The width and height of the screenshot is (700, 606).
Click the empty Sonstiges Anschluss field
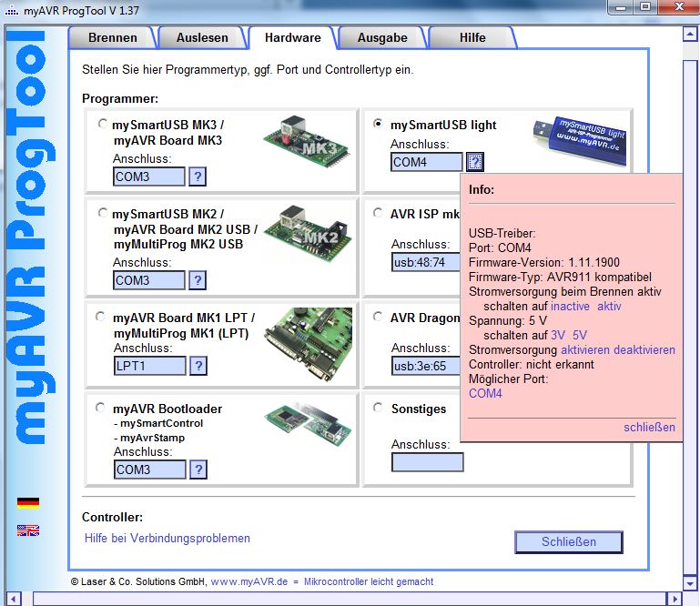(427, 462)
